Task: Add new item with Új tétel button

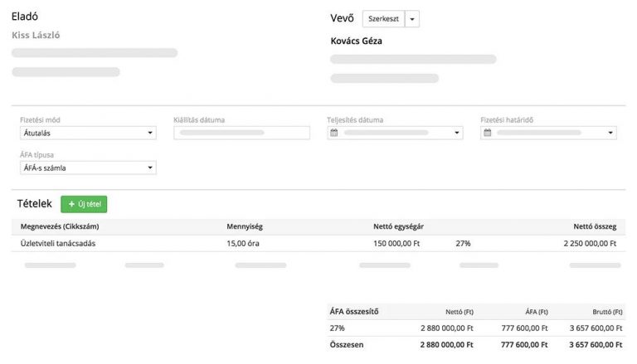Action: [x=84, y=204]
